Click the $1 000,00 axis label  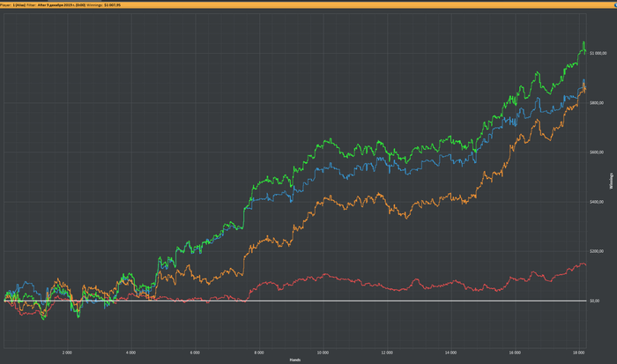tap(598, 53)
